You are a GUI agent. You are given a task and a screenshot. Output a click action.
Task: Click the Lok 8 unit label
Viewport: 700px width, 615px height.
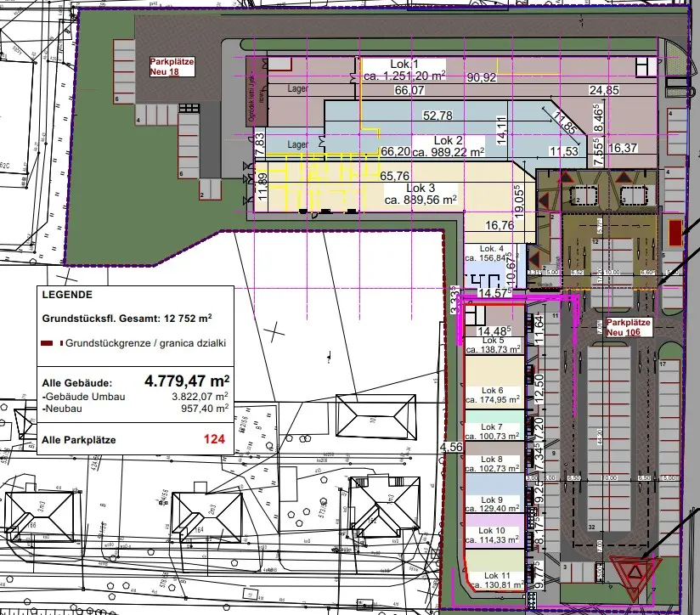click(x=492, y=464)
